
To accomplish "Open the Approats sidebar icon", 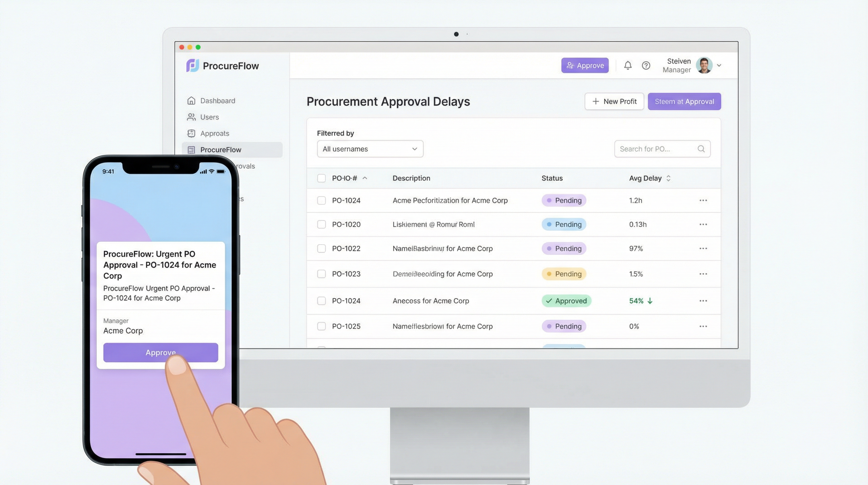I will [x=191, y=133].
